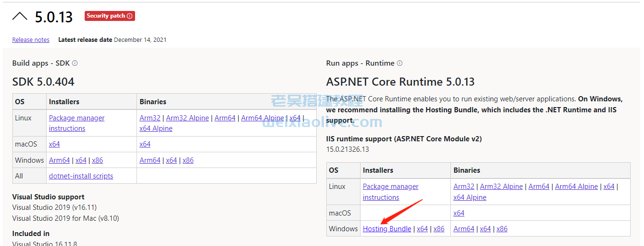Download SDK Windows x64 installer
Image resolution: width=644 pixels, height=246 pixels.
pos(81,160)
